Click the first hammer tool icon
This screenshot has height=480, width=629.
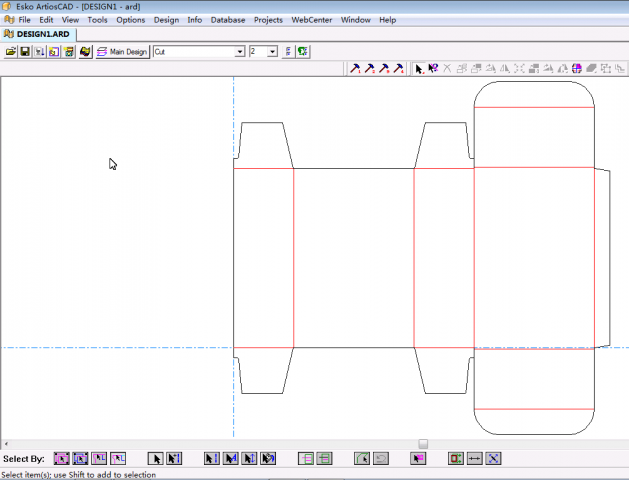click(x=355, y=69)
